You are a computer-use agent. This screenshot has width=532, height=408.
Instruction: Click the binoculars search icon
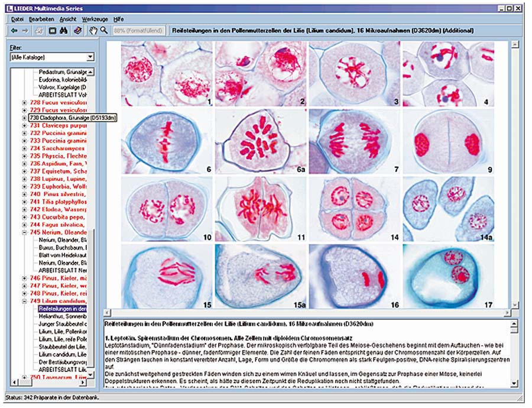(64, 30)
